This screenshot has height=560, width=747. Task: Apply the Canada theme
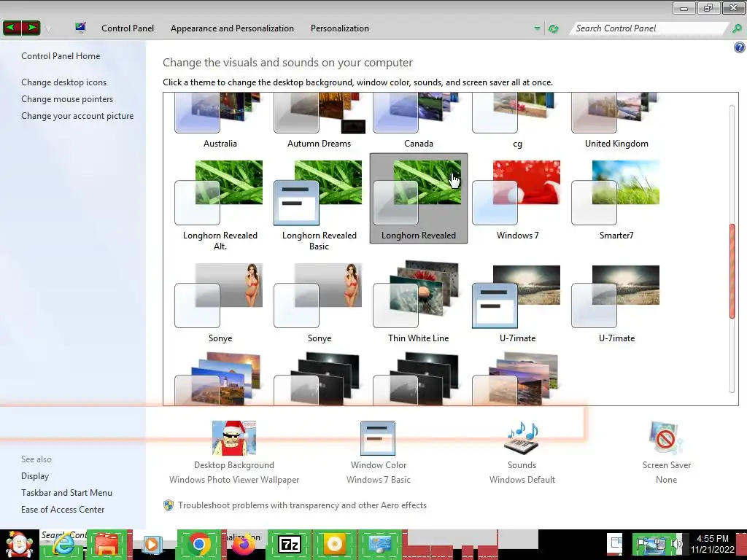(418, 121)
